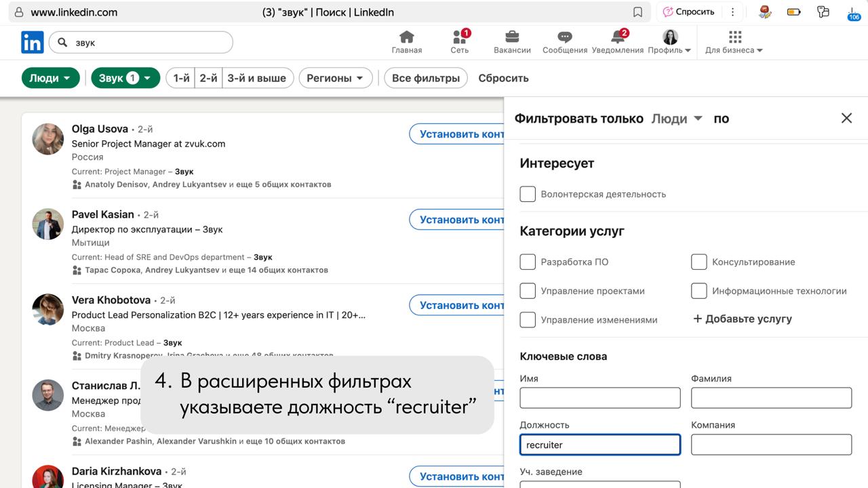The width and height of the screenshot is (868, 488).
Task: Open Станислав Л.'s profile photo
Action: click(48, 395)
